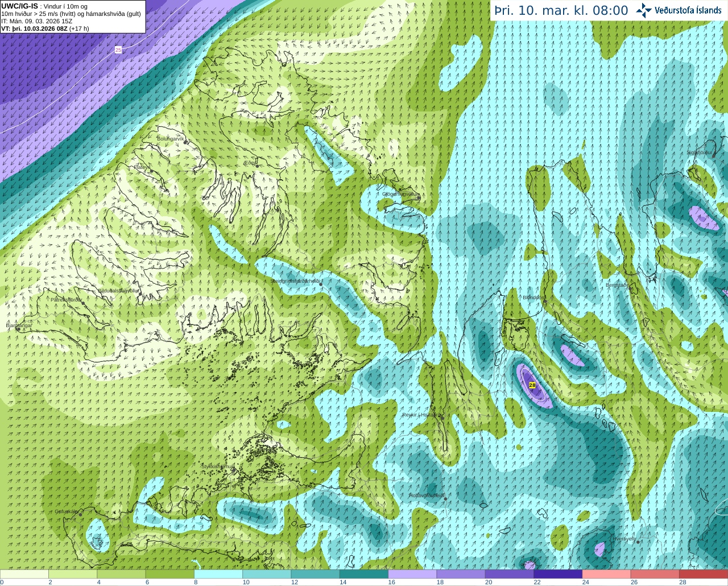Screen dimensions: 728x586
Task: Click the Gufuskálar station label
Action: 66,511
